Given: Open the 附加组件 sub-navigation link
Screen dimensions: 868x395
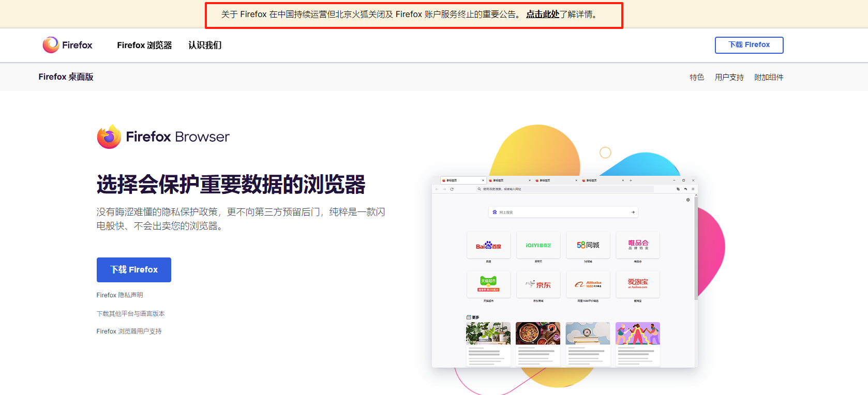Looking at the screenshot, I should pos(769,77).
